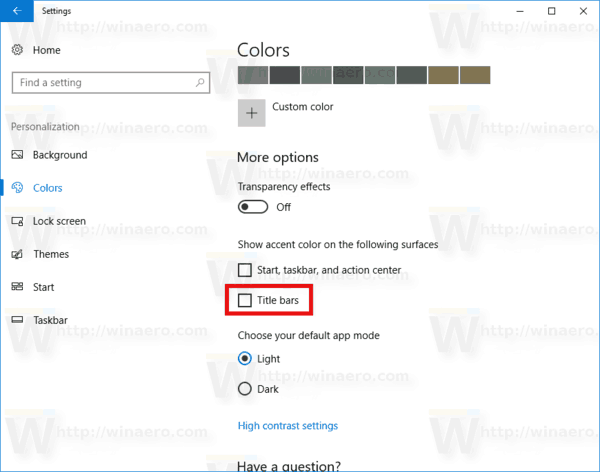Image resolution: width=600 pixels, height=472 pixels.
Task: Pick the second dark gray swatch
Action: click(x=284, y=75)
